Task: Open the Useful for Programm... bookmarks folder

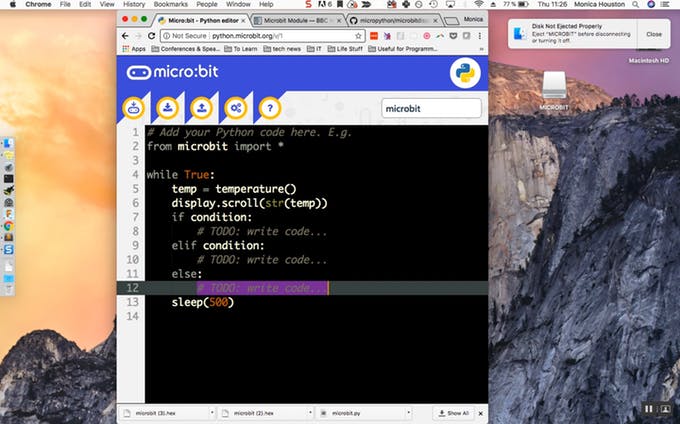Action: click(x=403, y=49)
